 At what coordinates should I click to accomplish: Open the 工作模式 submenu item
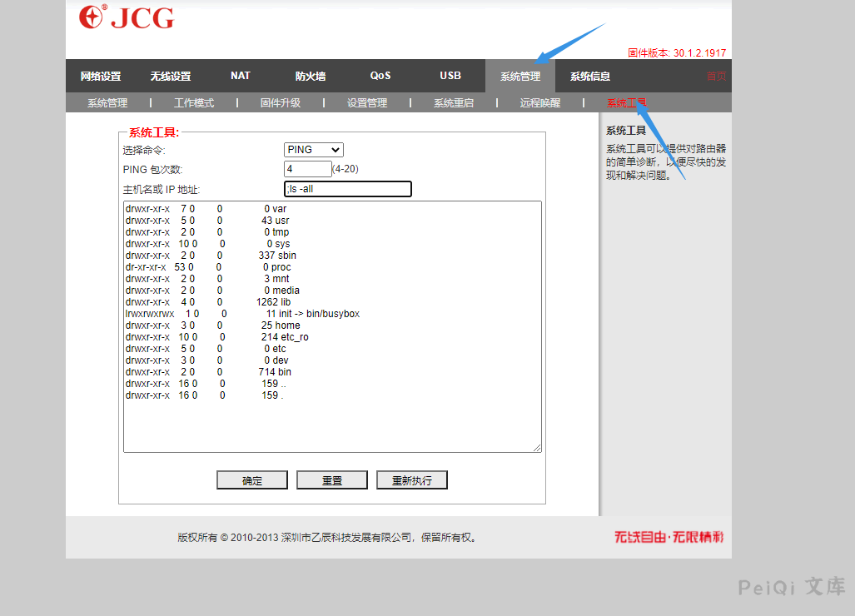point(194,103)
